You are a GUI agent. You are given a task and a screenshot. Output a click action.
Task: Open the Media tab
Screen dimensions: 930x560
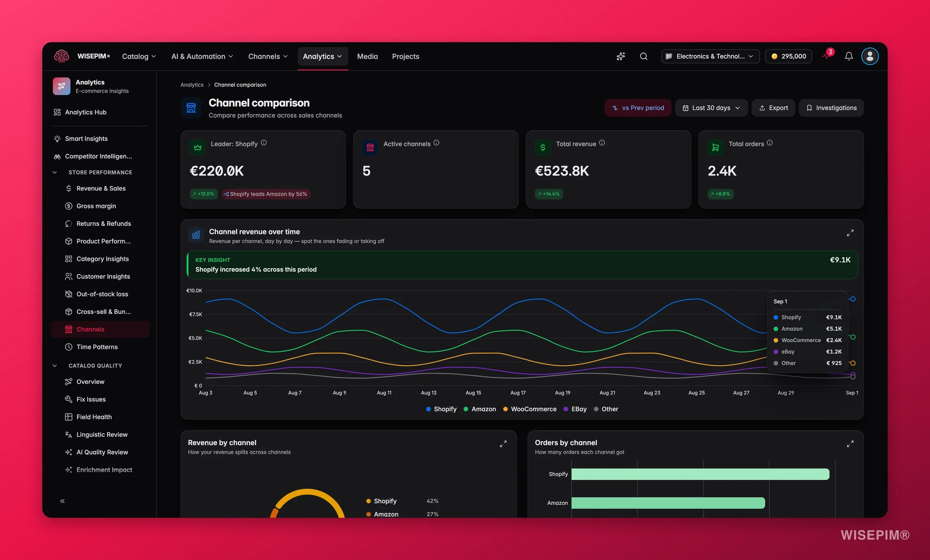[367, 56]
